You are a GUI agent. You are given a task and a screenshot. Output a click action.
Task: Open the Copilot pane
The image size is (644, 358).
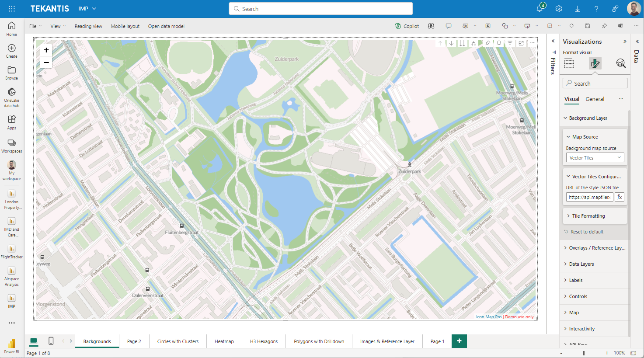pyautogui.click(x=407, y=26)
